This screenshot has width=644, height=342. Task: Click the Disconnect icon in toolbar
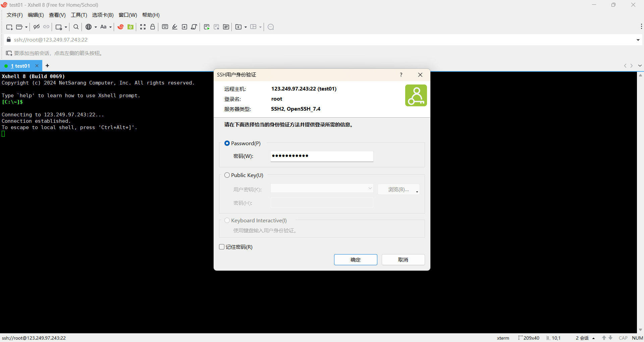[37, 27]
